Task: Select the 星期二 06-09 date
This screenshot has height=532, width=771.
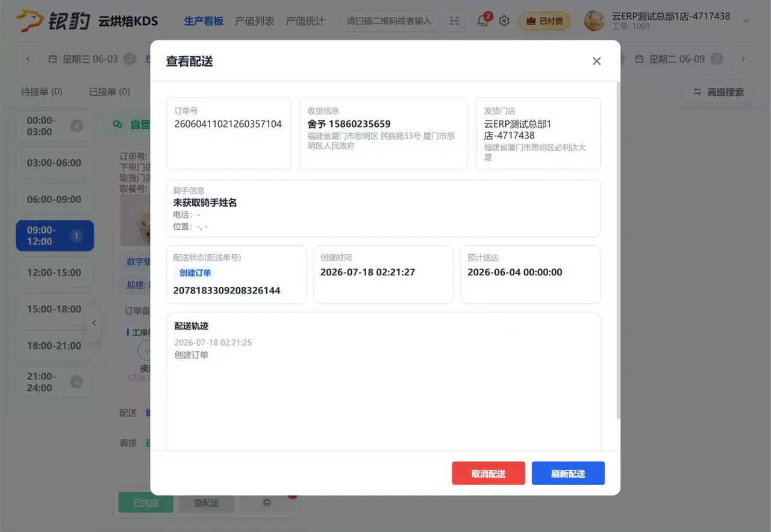Action: 676,59
